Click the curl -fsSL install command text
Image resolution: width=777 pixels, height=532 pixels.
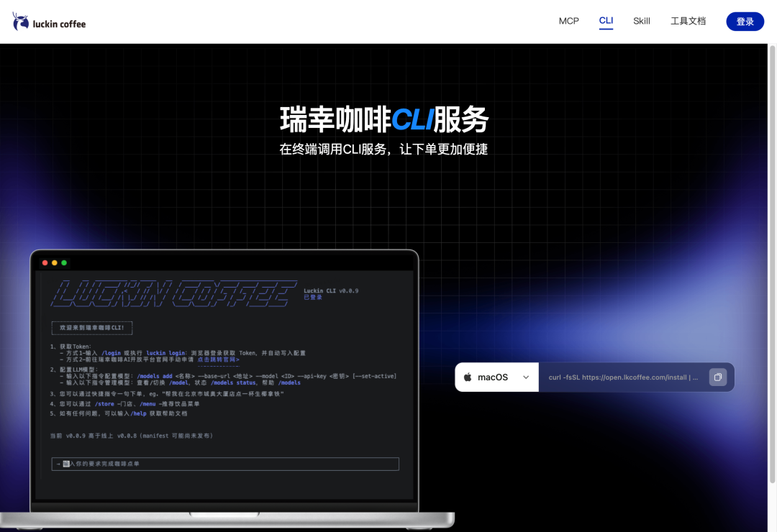coord(623,377)
